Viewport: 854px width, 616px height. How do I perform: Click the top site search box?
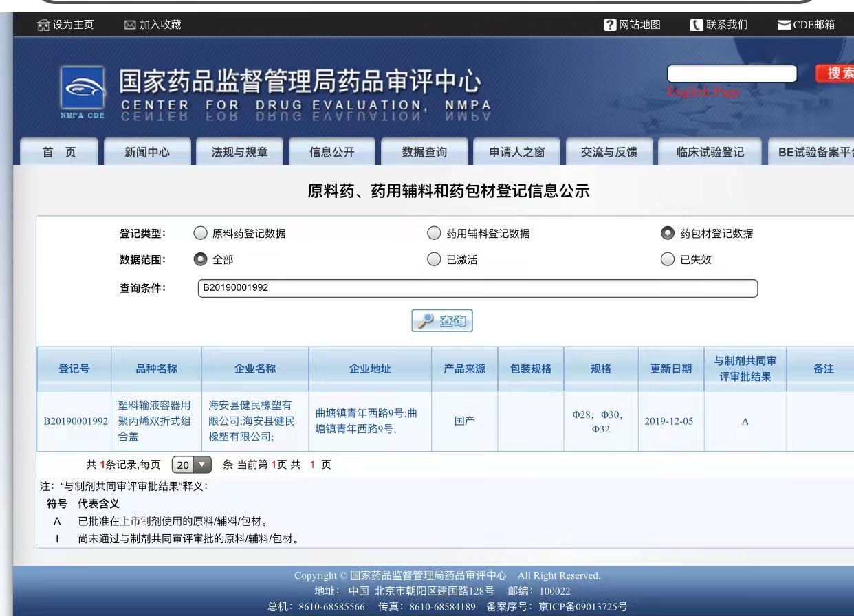732,74
